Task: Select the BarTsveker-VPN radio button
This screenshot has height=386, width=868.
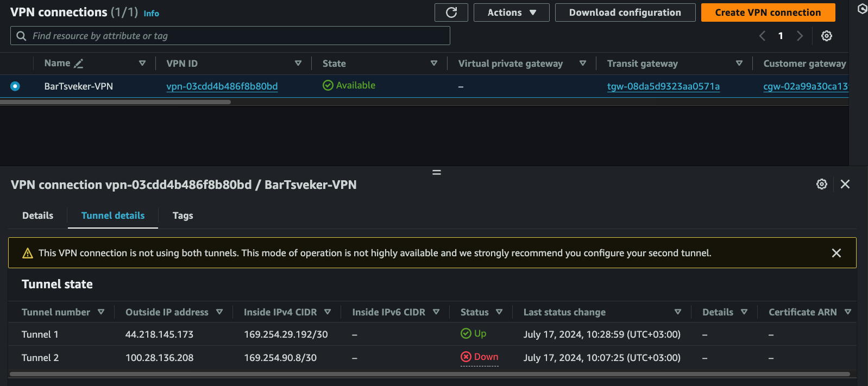Action: pos(15,86)
